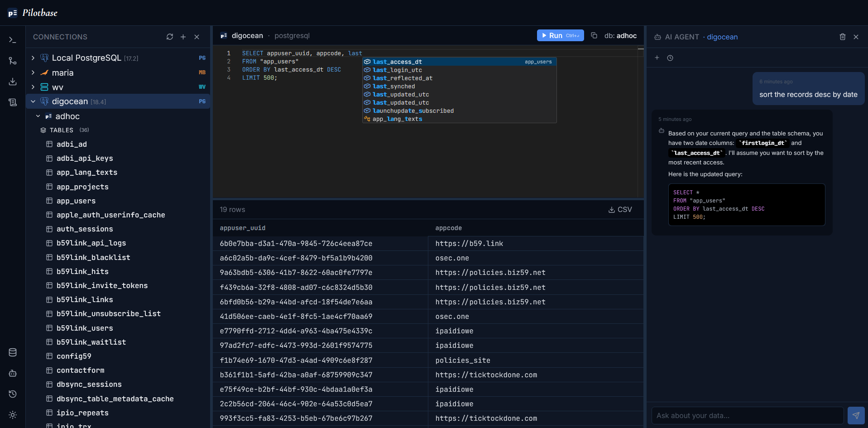This screenshot has width=868, height=428.
Task: Collapse the TABLES section
Action: pyautogui.click(x=64, y=130)
